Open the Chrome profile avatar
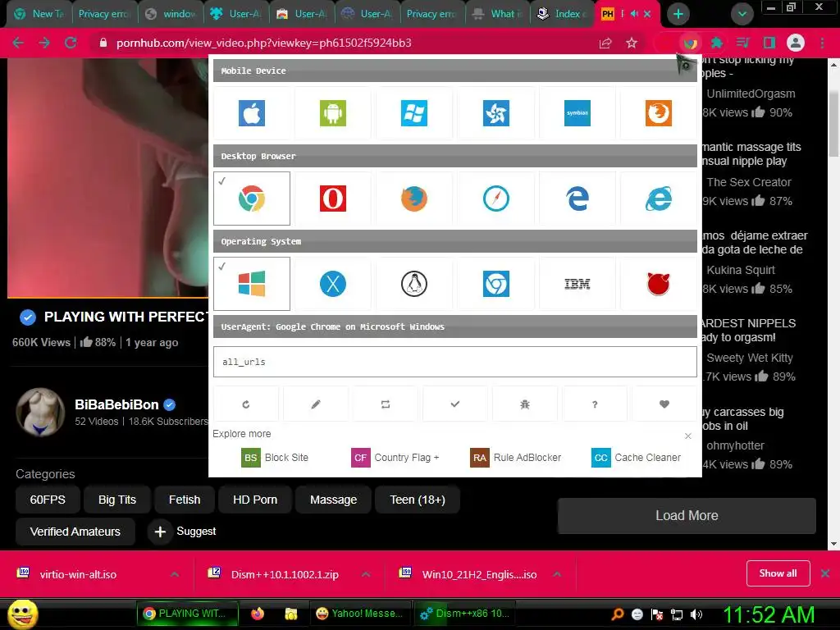This screenshot has height=630, width=840. tap(796, 43)
